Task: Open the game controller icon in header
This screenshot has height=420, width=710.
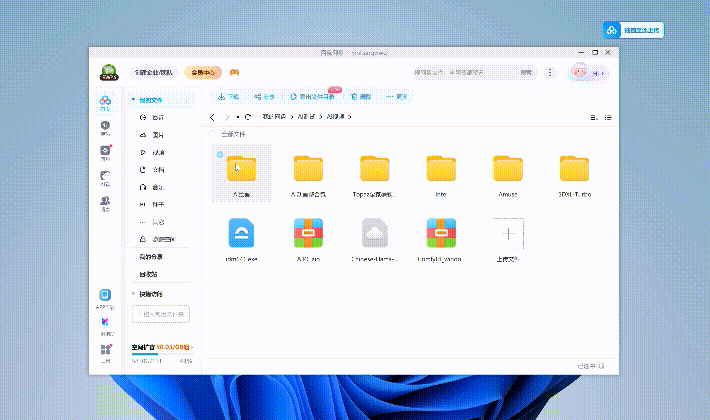Action: (x=234, y=72)
